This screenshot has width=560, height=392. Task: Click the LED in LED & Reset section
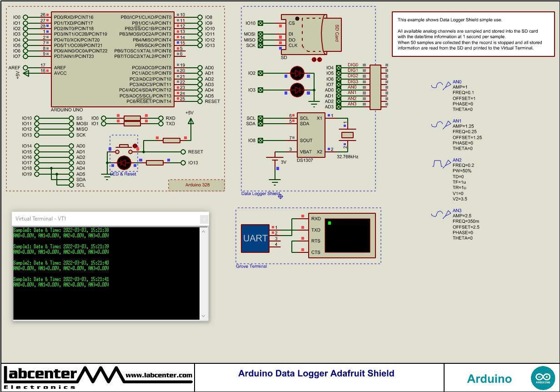tap(124, 163)
